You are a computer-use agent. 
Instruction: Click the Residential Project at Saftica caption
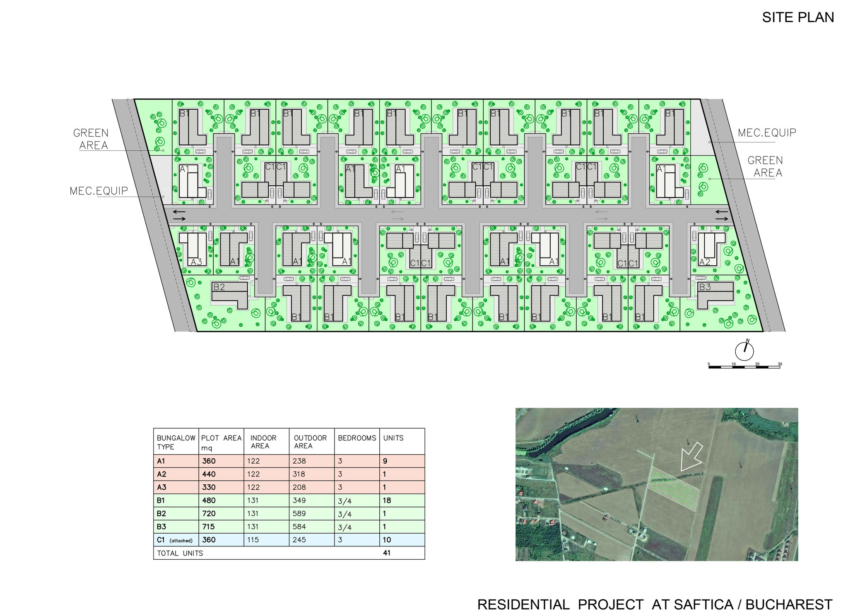[655, 604]
